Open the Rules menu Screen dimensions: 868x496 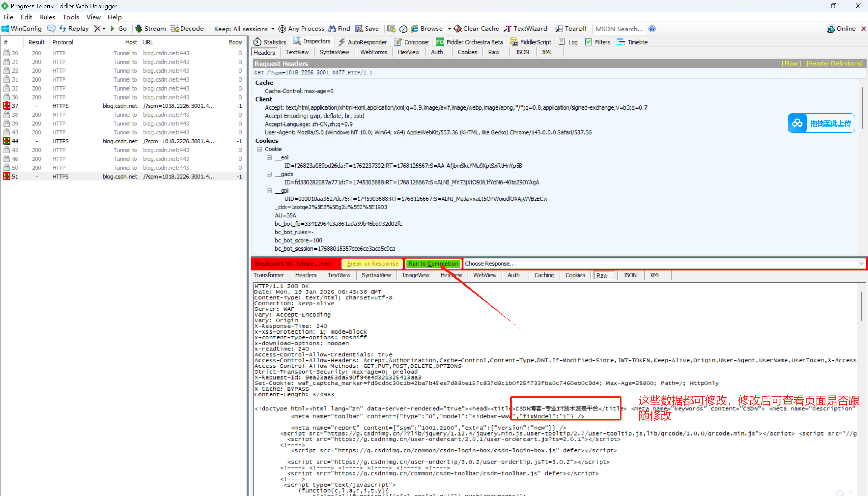(x=47, y=17)
